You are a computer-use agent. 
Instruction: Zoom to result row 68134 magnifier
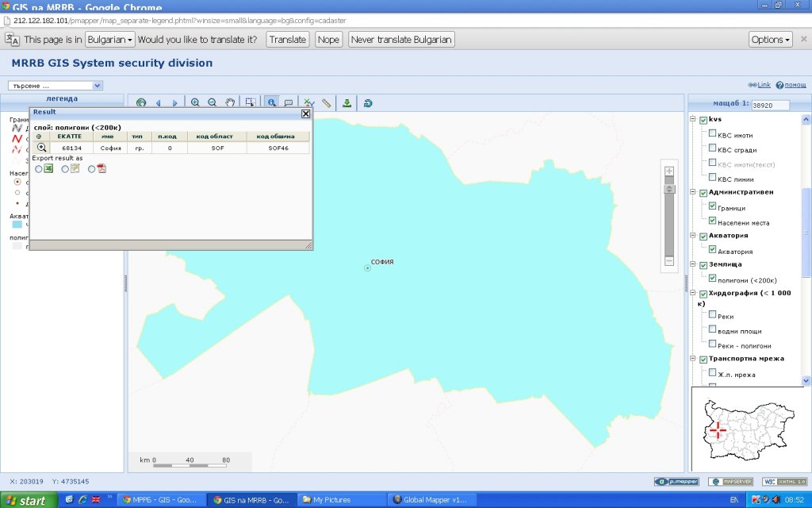[x=41, y=148]
